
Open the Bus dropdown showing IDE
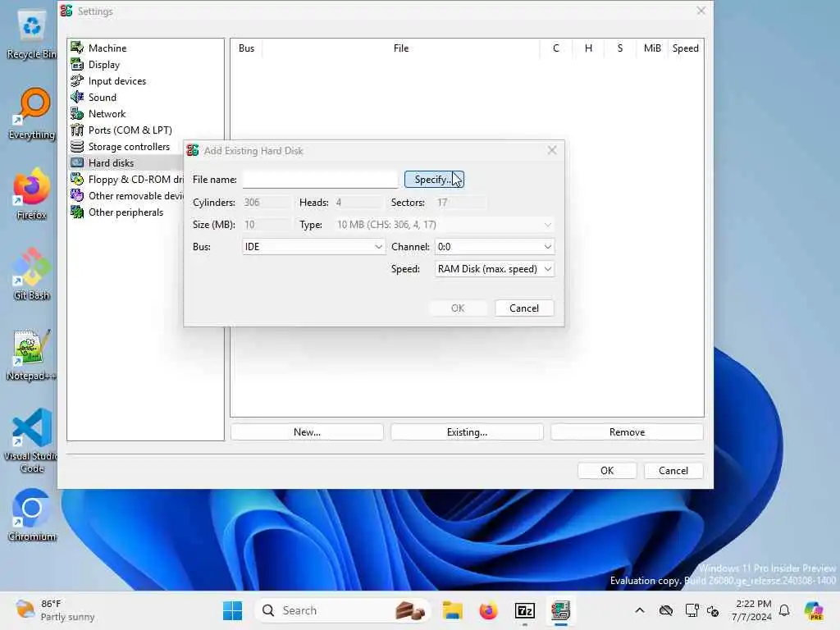click(x=313, y=247)
